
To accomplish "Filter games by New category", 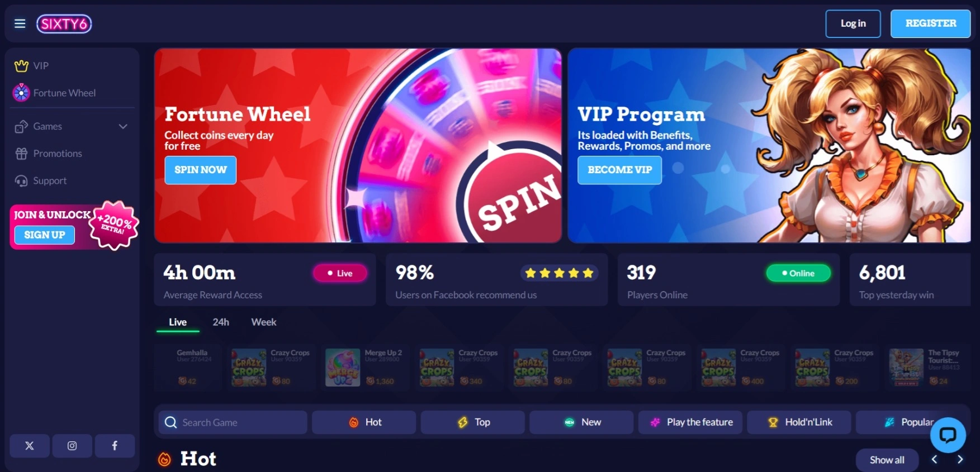I will (x=581, y=422).
